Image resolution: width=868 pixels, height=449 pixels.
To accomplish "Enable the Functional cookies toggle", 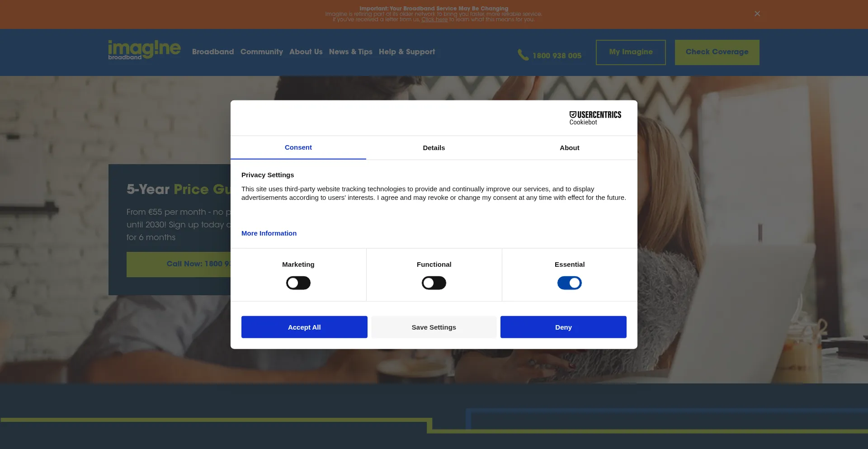I will tap(434, 283).
